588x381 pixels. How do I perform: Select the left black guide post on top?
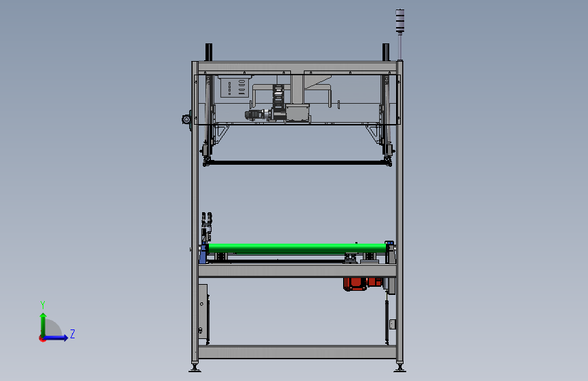click(208, 52)
